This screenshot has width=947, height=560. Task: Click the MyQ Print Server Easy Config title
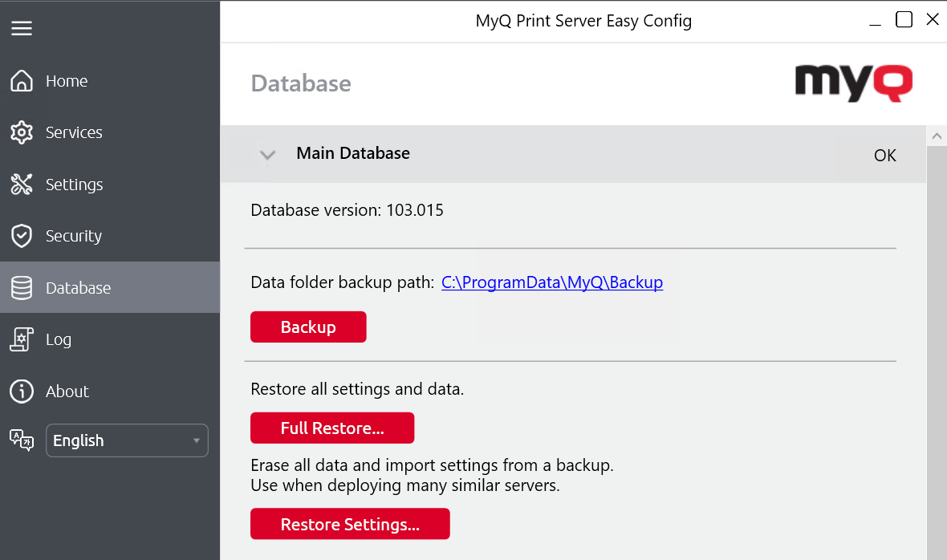583,21
